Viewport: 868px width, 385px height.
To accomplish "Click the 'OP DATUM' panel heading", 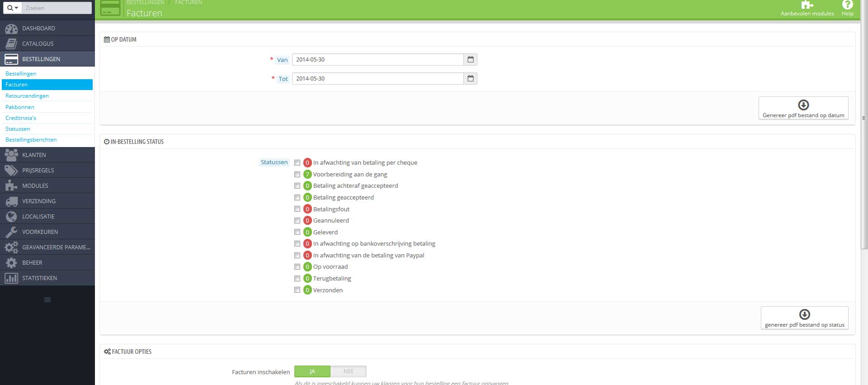I will (x=120, y=40).
